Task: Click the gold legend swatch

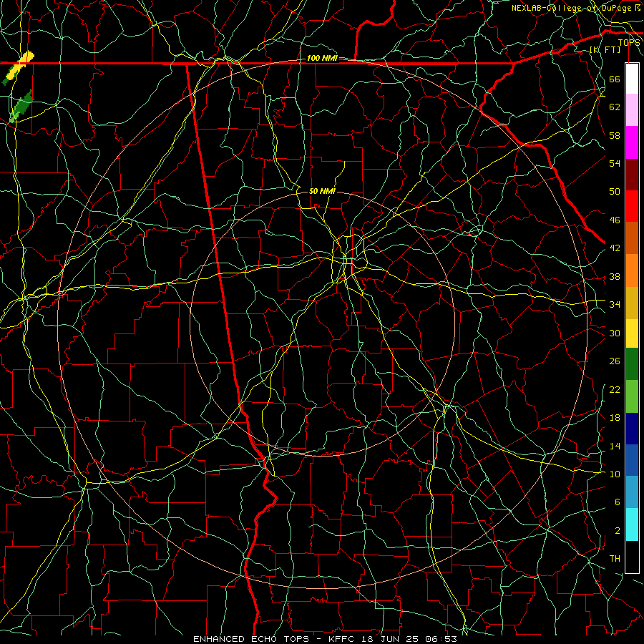Action: pos(632,303)
